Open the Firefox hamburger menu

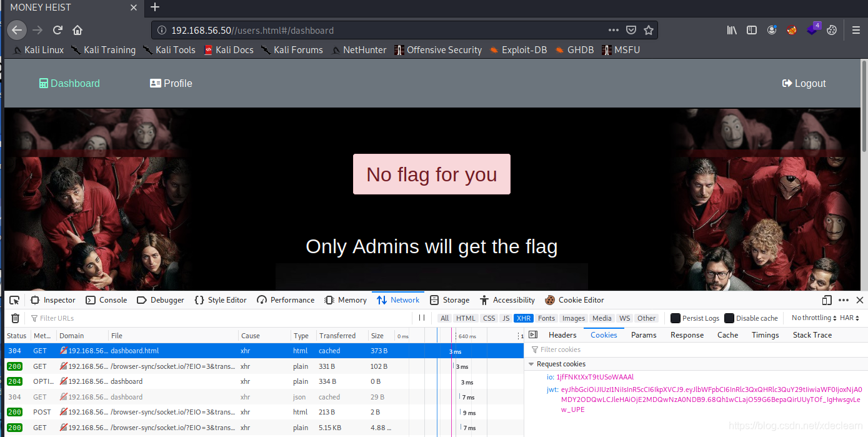pyautogui.click(x=856, y=30)
